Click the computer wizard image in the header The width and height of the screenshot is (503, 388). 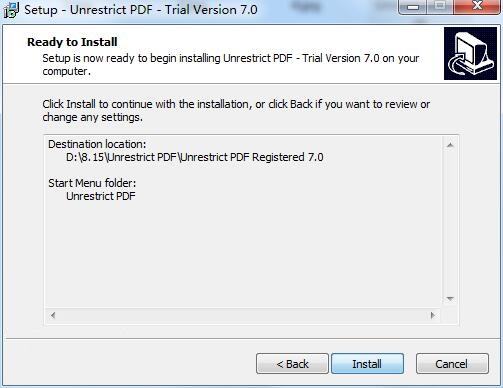(x=470, y=53)
